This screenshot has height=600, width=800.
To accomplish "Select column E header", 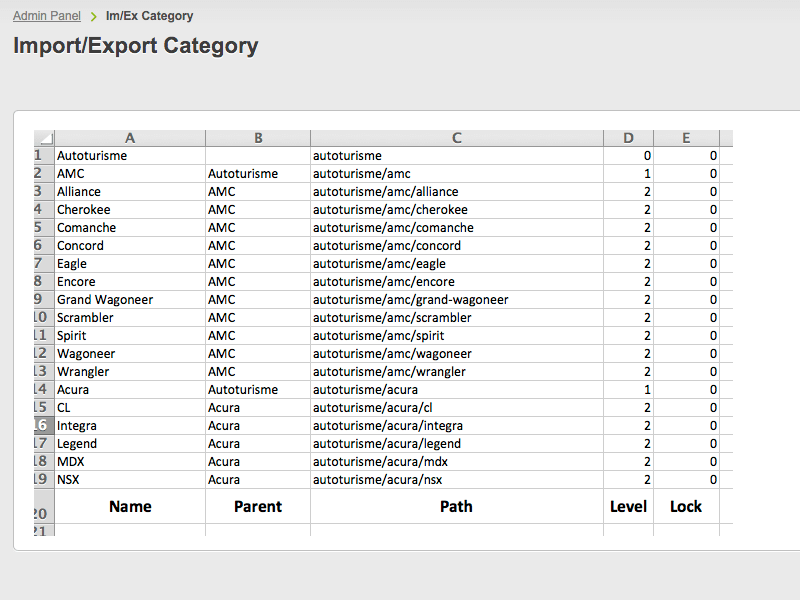I will click(686, 138).
